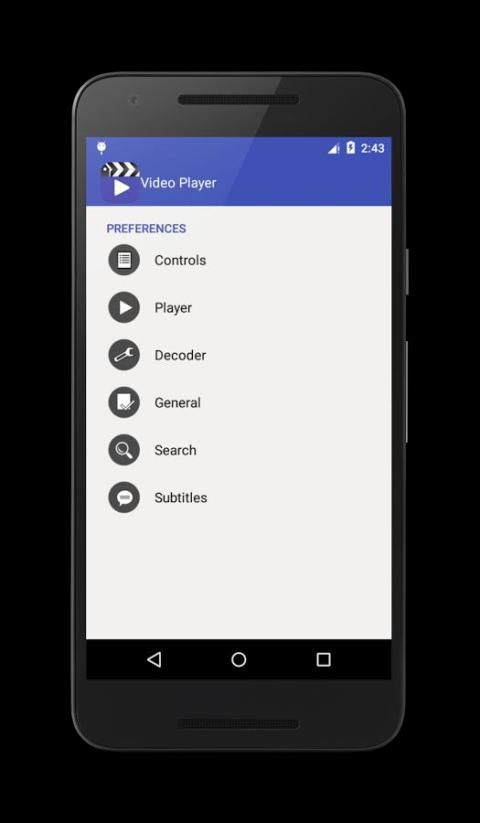480x823 pixels.
Task: Open Decoder settings entry
Action: point(239,355)
